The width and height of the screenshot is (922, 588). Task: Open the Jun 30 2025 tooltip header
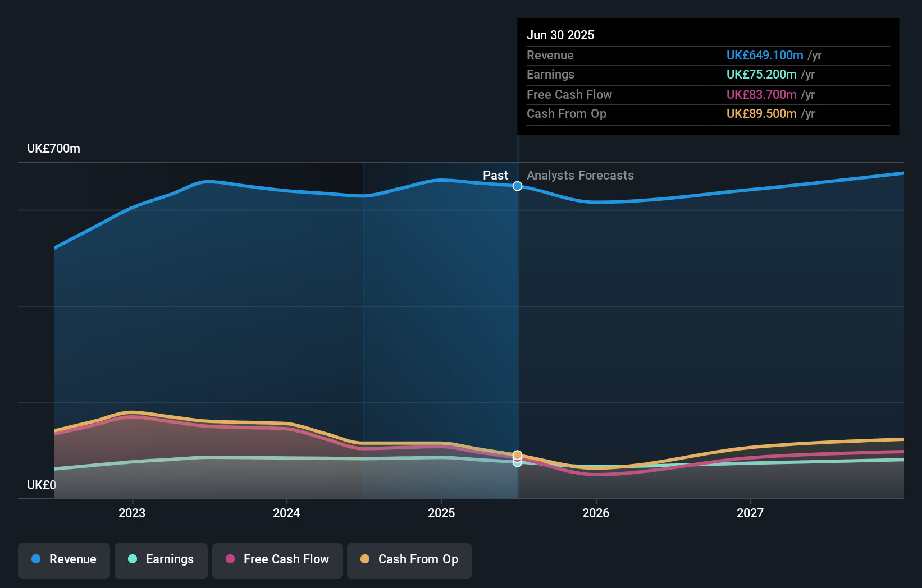tap(560, 35)
